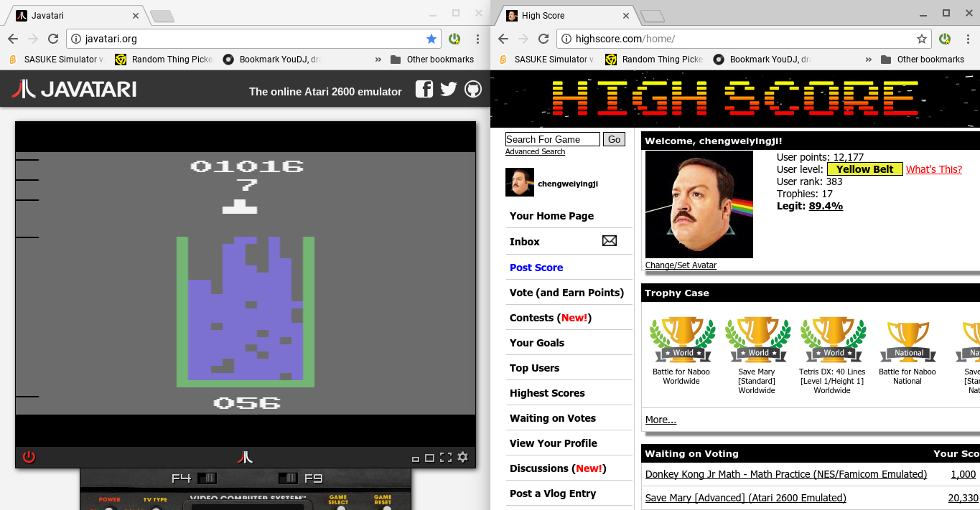This screenshot has width=980, height=510.
Task: Open Javatari's GitHub repository icon
Action: [472, 89]
